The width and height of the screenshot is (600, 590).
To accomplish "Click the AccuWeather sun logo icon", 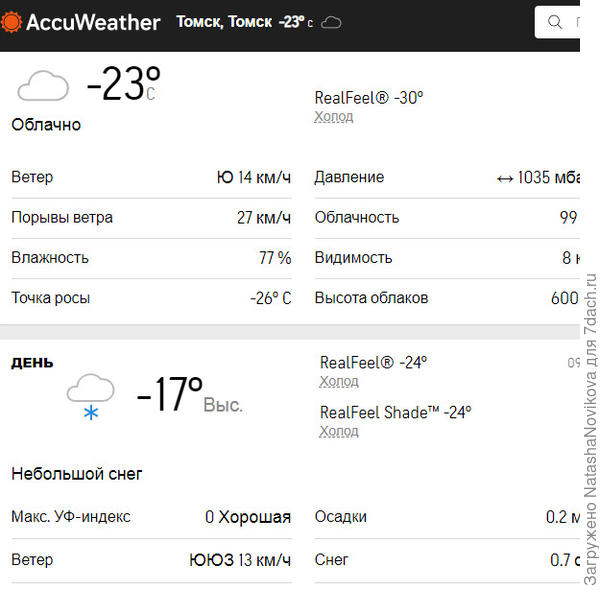I will pos(13,22).
